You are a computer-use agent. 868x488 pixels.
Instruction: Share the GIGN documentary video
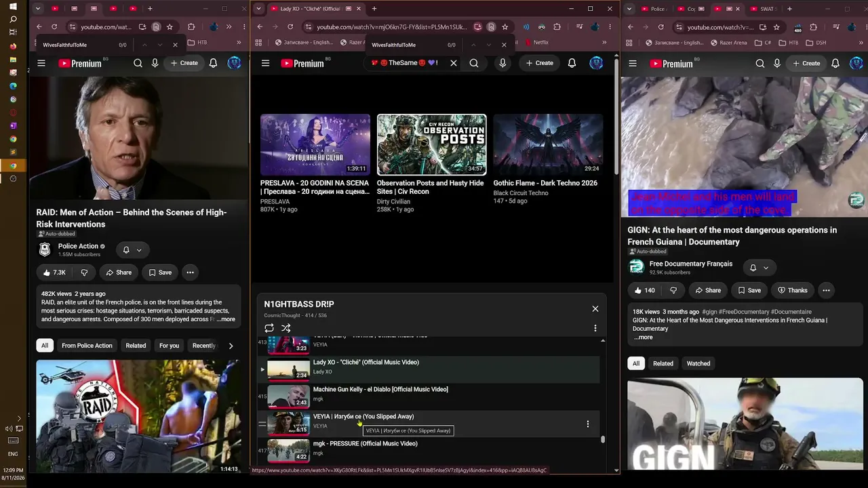(707, 290)
